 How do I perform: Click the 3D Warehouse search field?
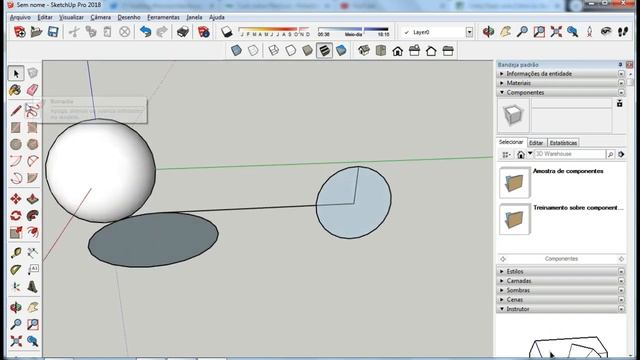pos(570,154)
